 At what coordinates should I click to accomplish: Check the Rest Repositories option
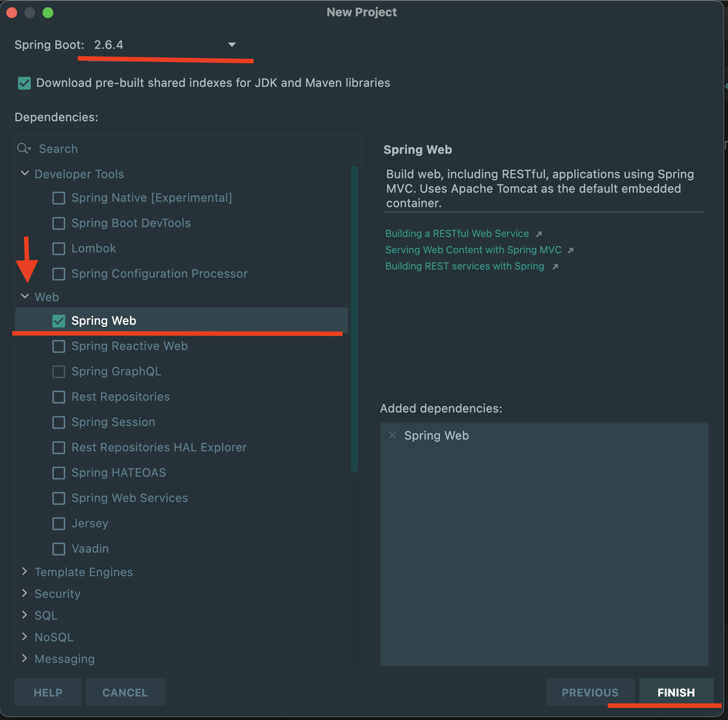[x=59, y=397]
